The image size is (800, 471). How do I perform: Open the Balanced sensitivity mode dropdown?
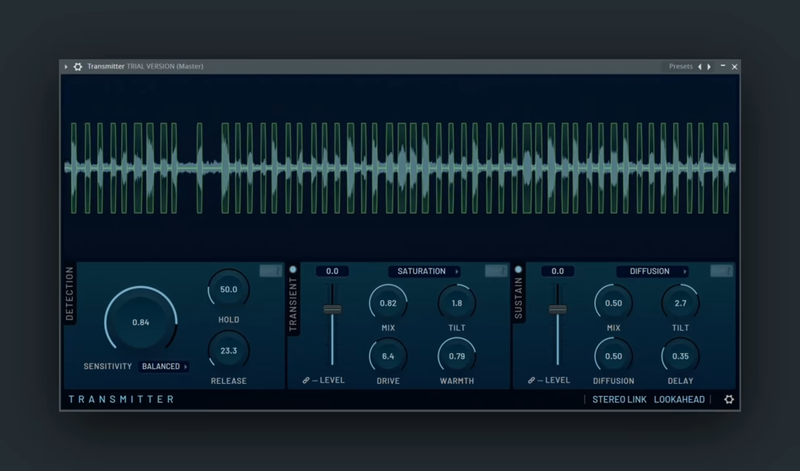click(164, 366)
